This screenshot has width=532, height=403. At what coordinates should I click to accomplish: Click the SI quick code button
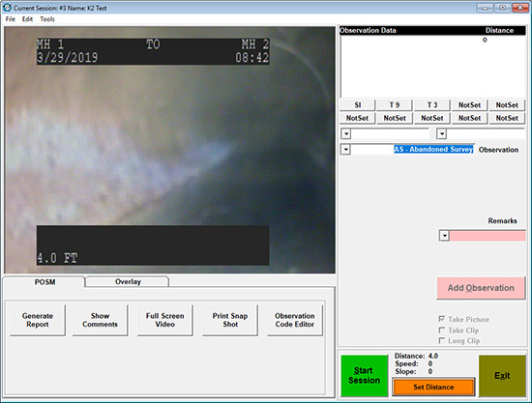(358, 105)
